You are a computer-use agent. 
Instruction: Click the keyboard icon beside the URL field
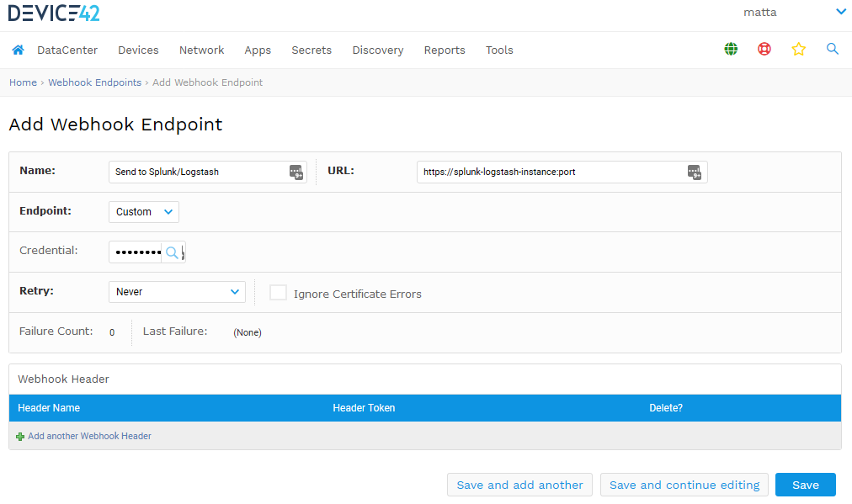pos(694,172)
